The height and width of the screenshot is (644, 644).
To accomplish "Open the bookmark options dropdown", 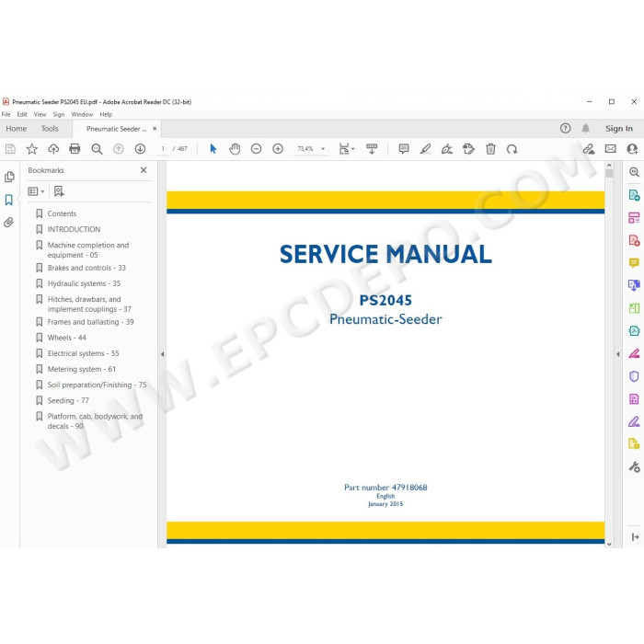I will 36,191.
